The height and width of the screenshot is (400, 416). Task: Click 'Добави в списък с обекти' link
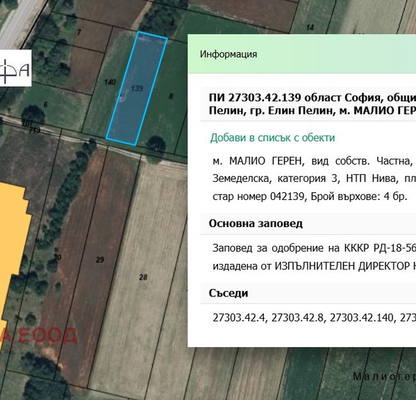[x=272, y=138]
